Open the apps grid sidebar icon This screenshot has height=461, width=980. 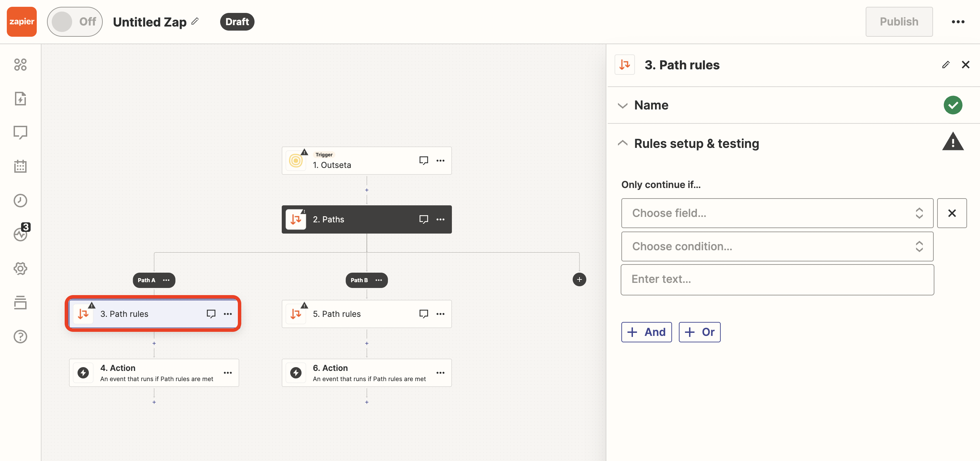pos(20,65)
